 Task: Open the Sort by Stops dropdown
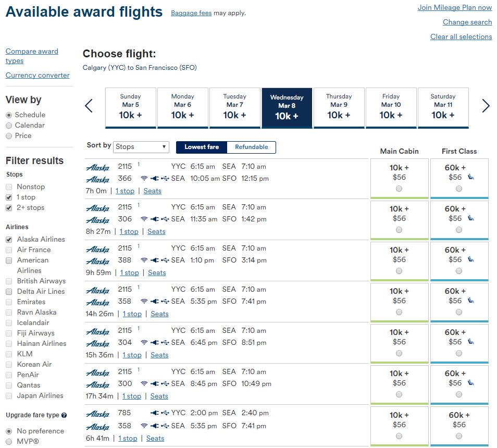(141, 147)
